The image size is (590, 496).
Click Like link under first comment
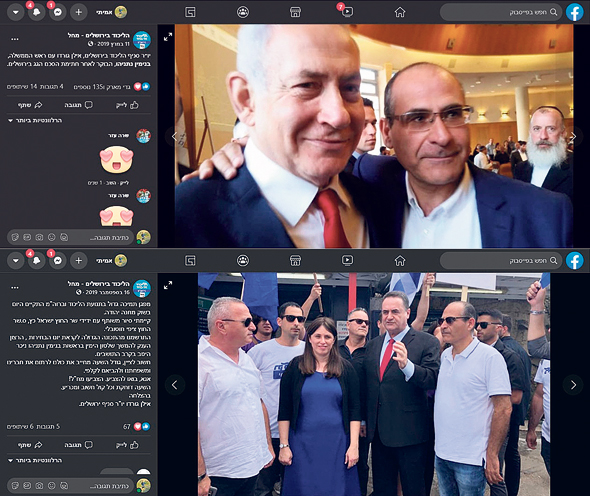(x=124, y=183)
